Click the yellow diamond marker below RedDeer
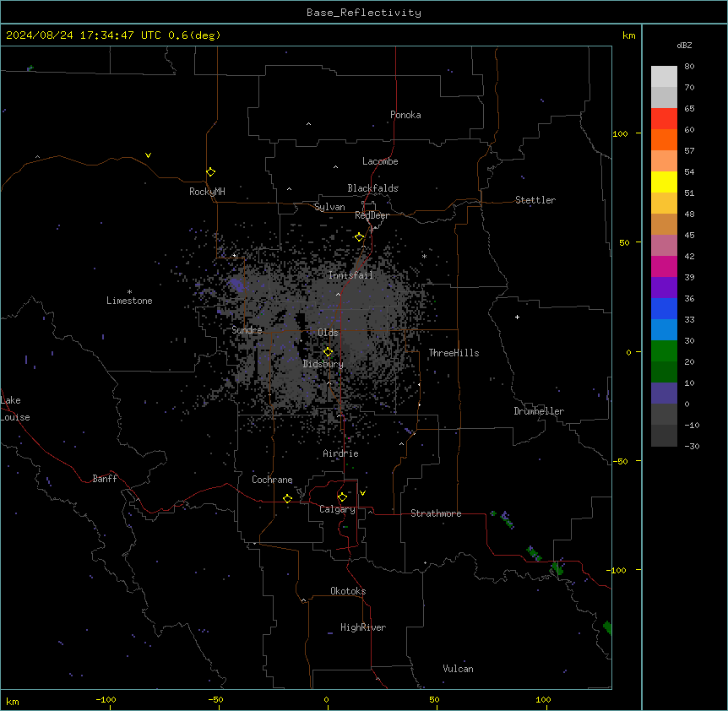728x711 pixels. [x=360, y=237]
